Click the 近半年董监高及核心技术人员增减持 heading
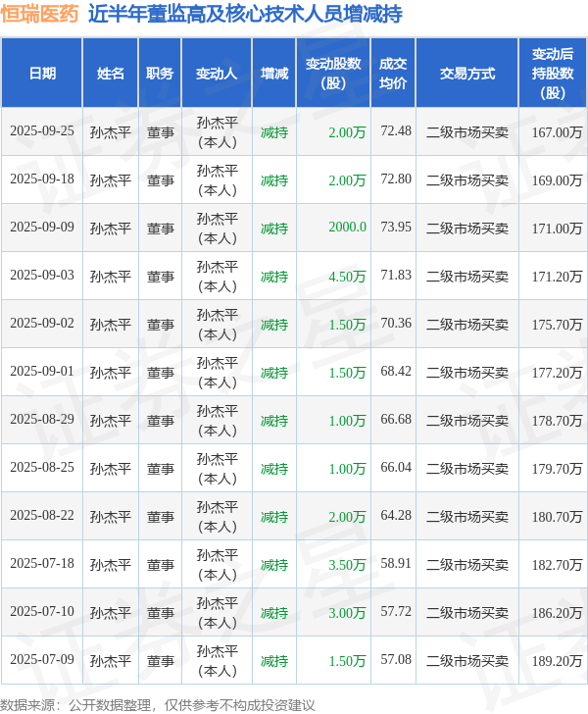588x714 pixels. (245, 14)
